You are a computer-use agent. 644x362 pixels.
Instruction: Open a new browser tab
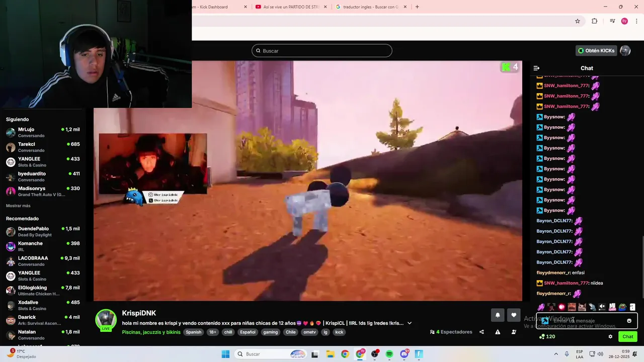point(417,7)
